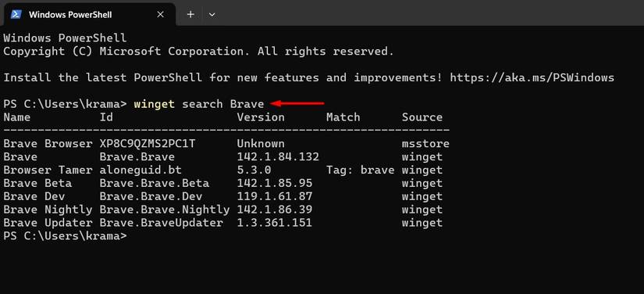Click the 'Browser Tamer' name entry
Viewport: 644px width, 294px height.
click(x=48, y=170)
